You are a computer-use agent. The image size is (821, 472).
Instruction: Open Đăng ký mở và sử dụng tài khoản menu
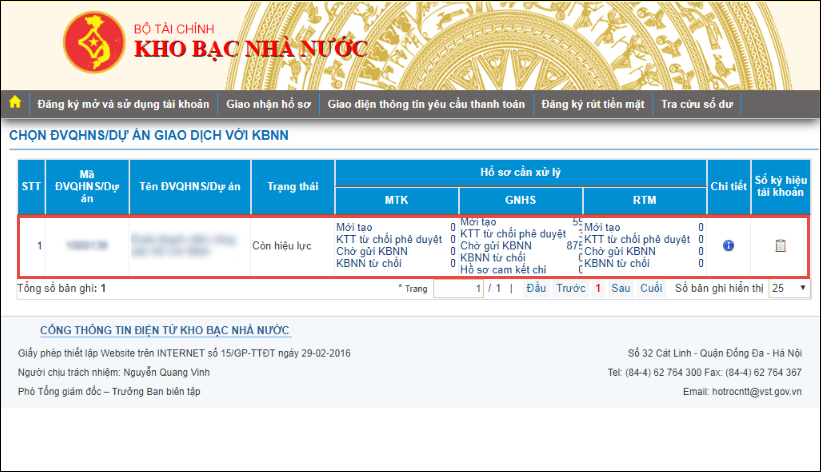click(123, 103)
